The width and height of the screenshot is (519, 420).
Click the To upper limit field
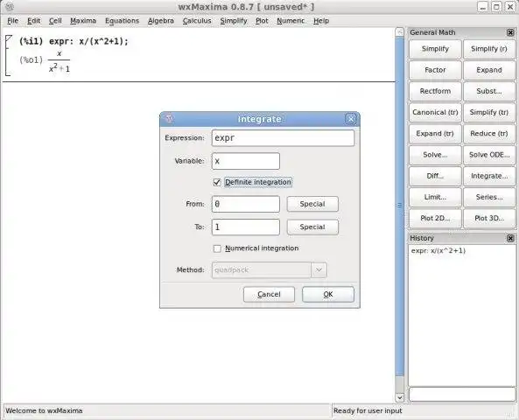(246, 227)
